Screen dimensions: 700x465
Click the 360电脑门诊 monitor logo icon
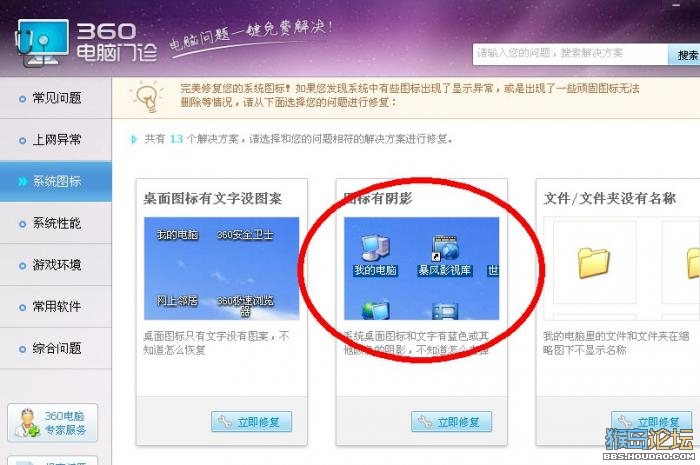pyautogui.click(x=42, y=42)
